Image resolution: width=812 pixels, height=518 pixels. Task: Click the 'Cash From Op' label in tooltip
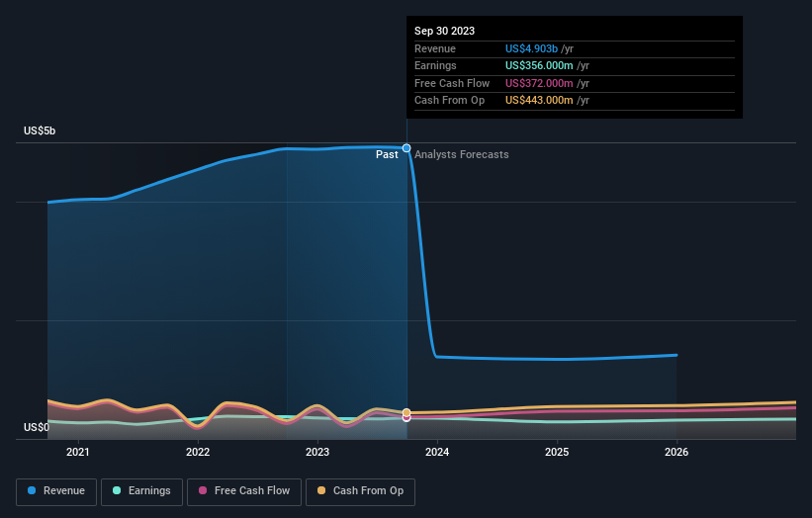[x=449, y=101]
